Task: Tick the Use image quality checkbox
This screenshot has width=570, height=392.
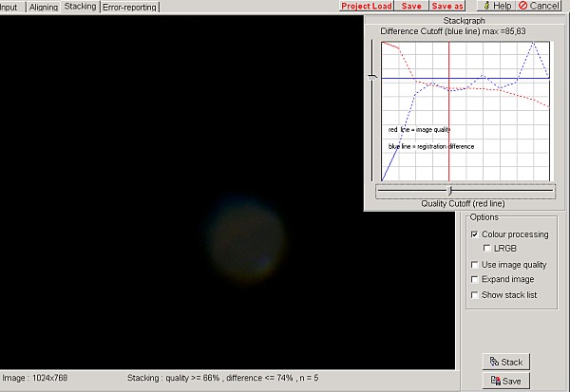Action: pyautogui.click(x=475, y=265)
